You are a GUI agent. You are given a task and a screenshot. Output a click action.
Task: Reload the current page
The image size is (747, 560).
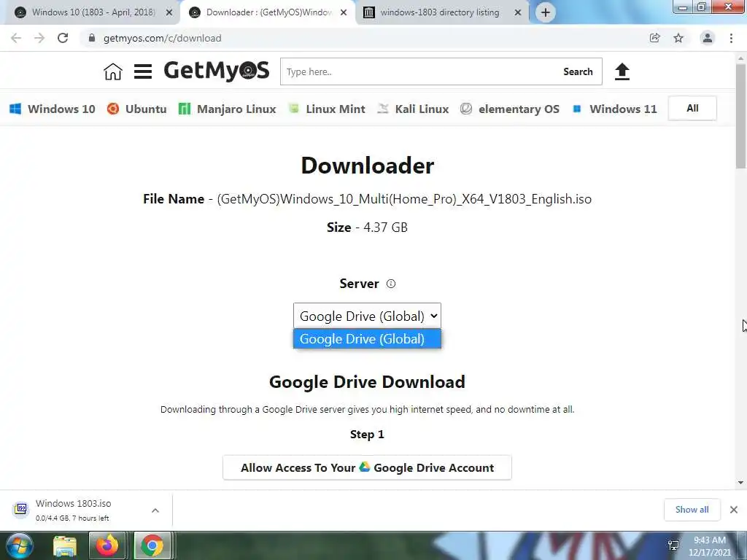point(63,38)
